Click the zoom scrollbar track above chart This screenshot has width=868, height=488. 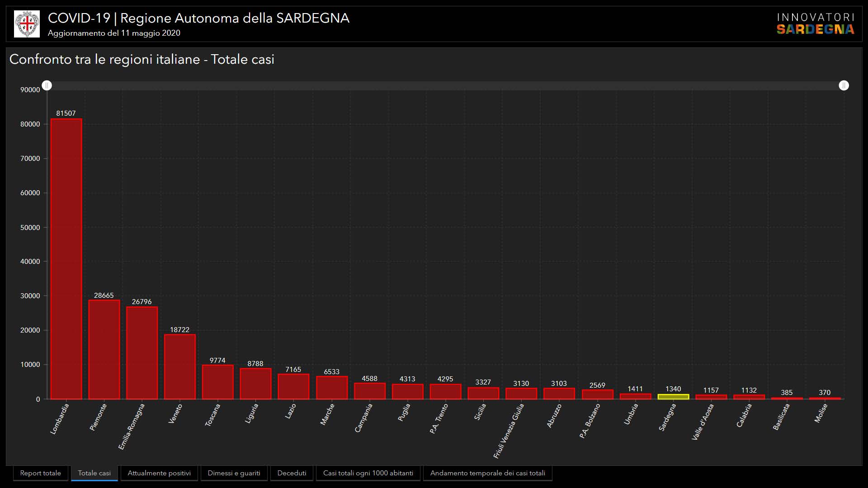click(445, 85)
